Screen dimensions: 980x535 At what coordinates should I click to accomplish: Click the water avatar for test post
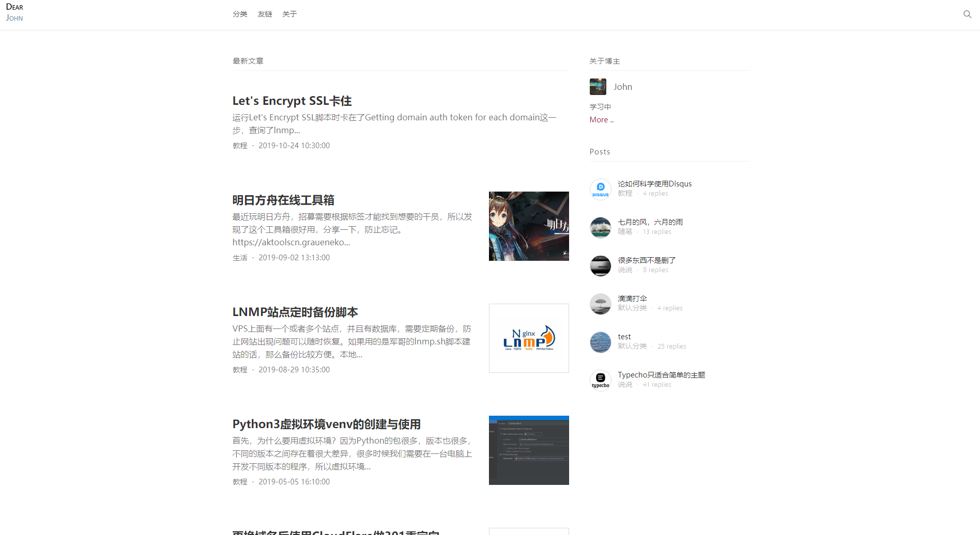(601, 342)
